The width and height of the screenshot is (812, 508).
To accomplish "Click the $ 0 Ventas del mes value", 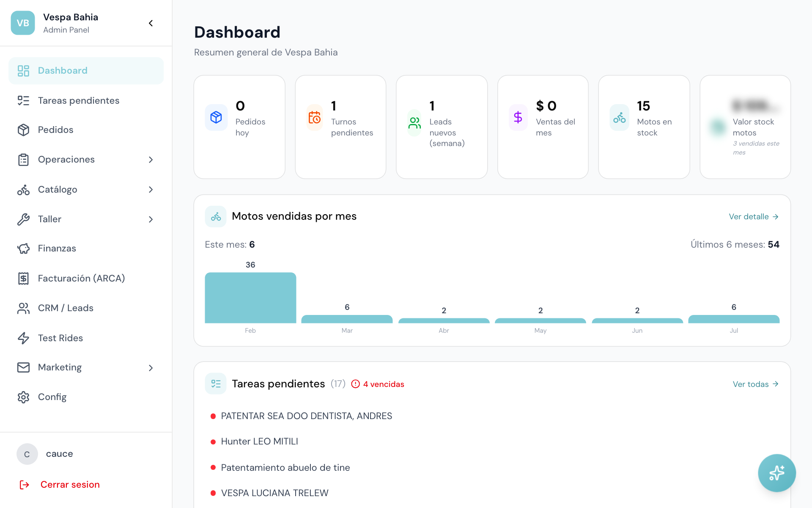I will [x=546, y=106].
